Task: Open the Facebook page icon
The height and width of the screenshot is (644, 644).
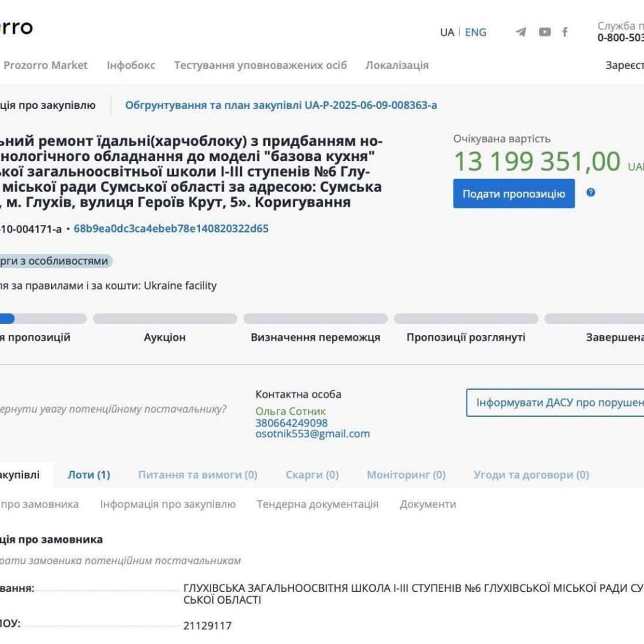Action: tap(565, 32)
